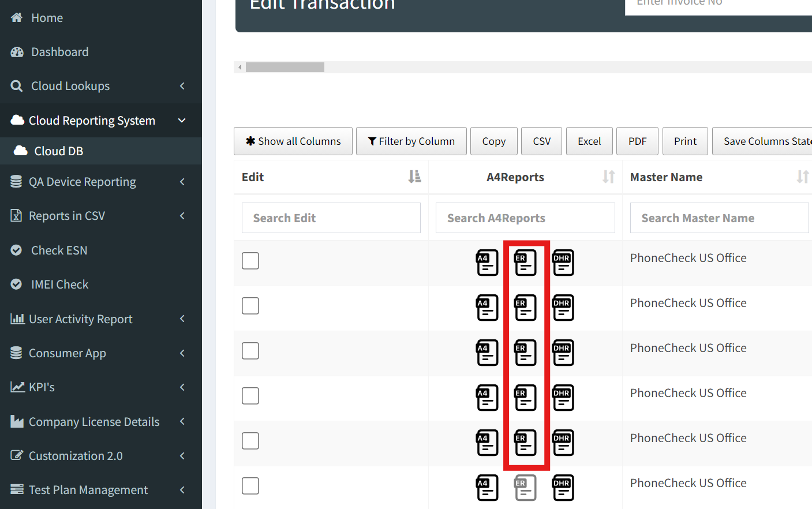Screen dimensions: 812x509
Task: Open the A4 report in first row
Action: (487, 263)
